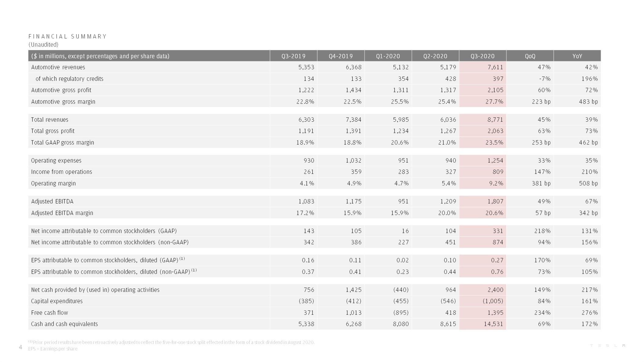Screen dimensions: 644x362
Task: Click the QoQ column header
Action: [530, 56]
